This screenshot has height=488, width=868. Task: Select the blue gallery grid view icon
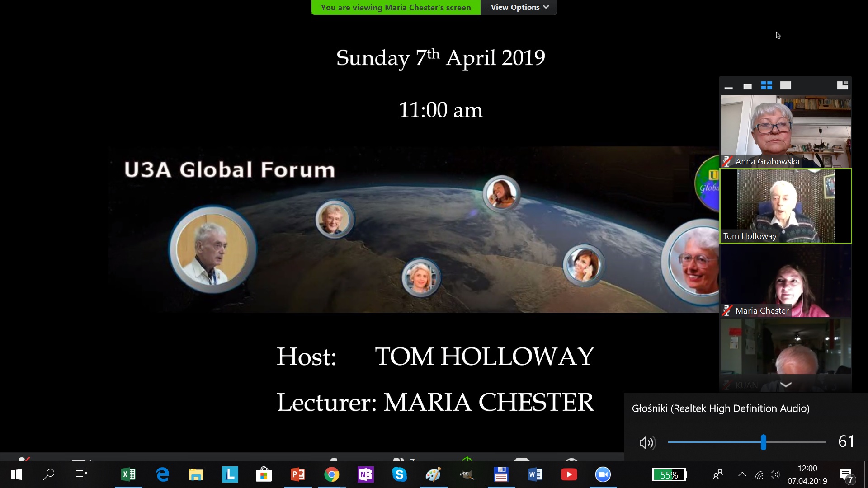pyautogui.click(x=766, y=85)
